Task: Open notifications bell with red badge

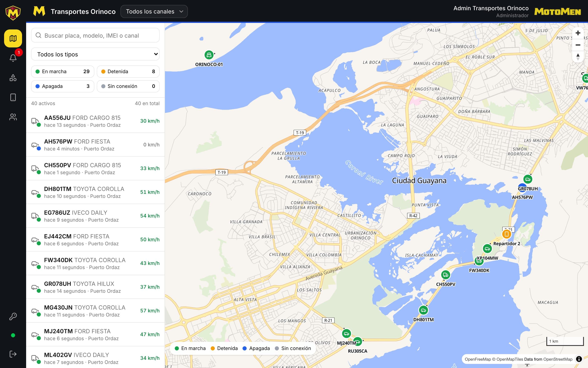Action: coord(13,58)
